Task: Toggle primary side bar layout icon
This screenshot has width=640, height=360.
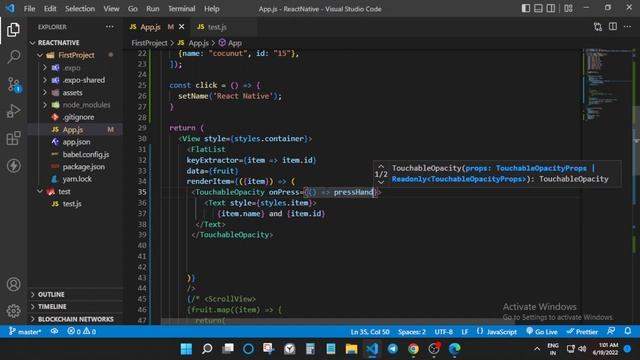Action: pos(526,8)
